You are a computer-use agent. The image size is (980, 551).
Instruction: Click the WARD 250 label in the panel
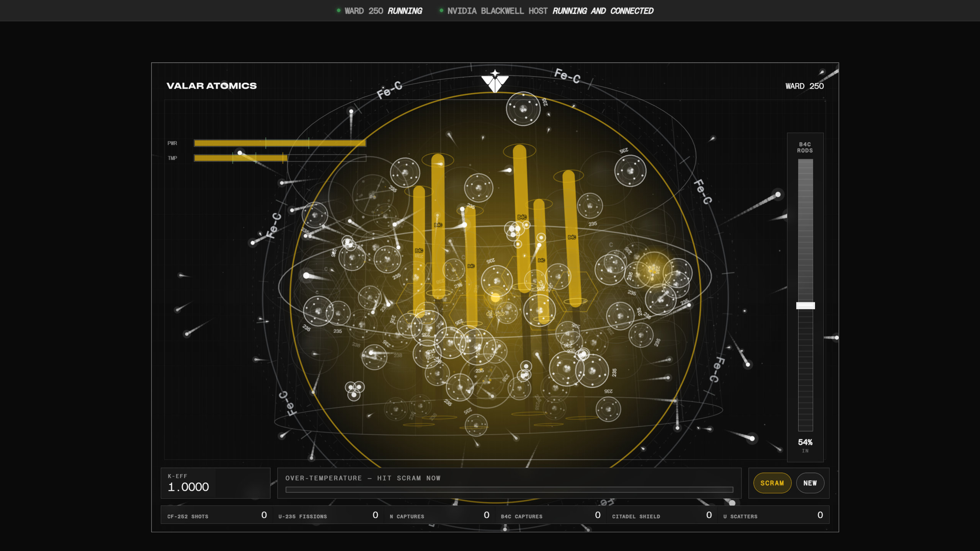(x=804, y=86)
